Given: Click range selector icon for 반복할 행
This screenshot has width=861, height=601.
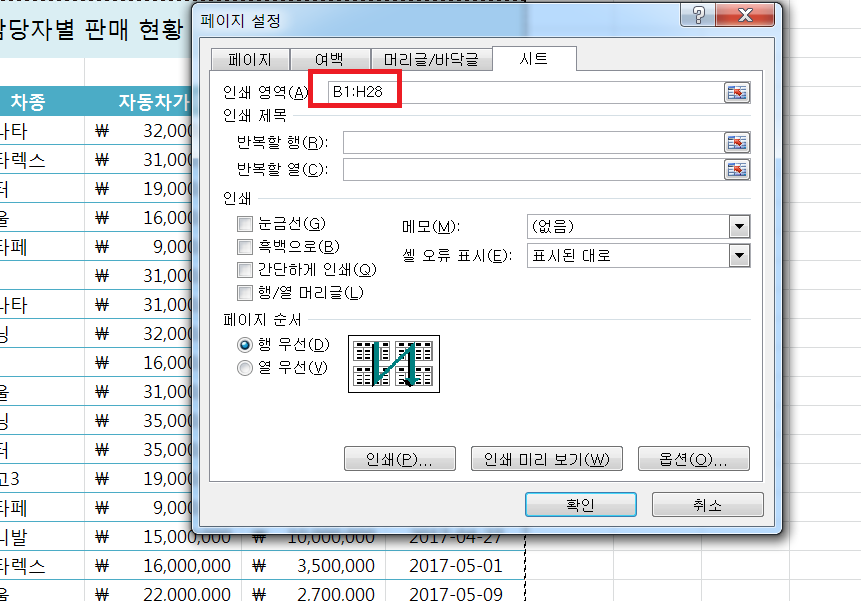Looking at the screenshot, I should 737,142.
